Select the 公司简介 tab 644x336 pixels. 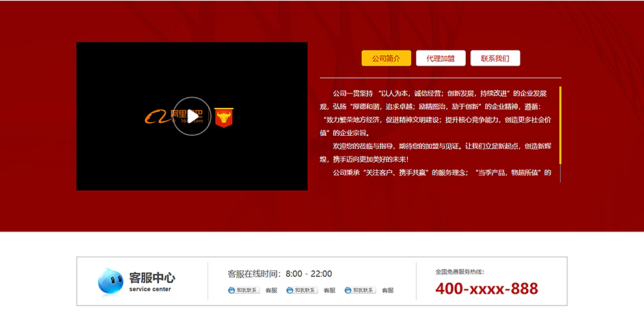[386, 58]
